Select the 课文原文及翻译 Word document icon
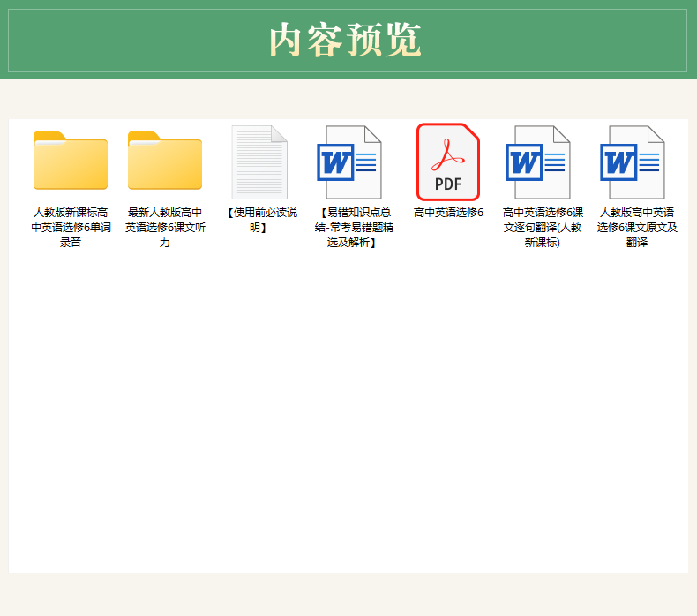The width and height of the screenshot is (697, 616). coord(633,162)
